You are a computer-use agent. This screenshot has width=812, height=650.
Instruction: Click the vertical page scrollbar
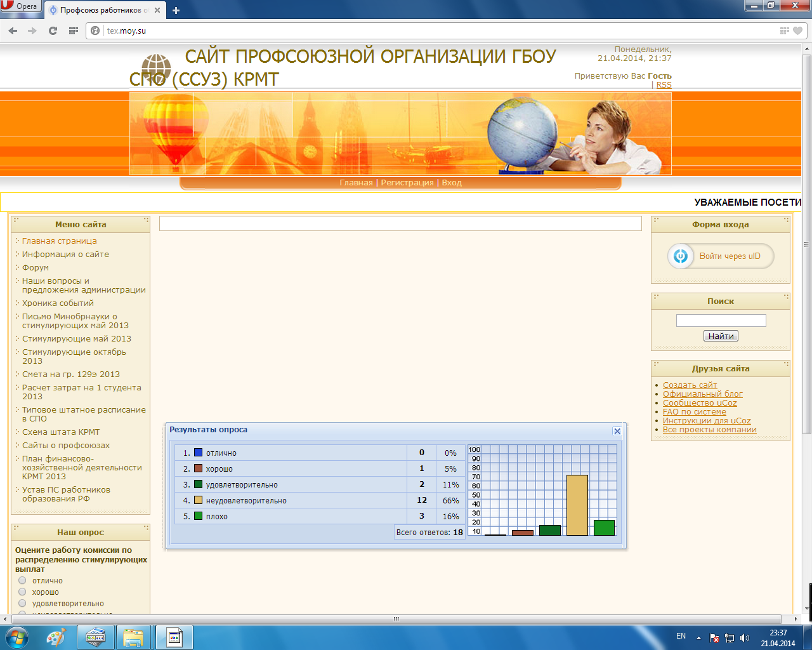[807, 244]
